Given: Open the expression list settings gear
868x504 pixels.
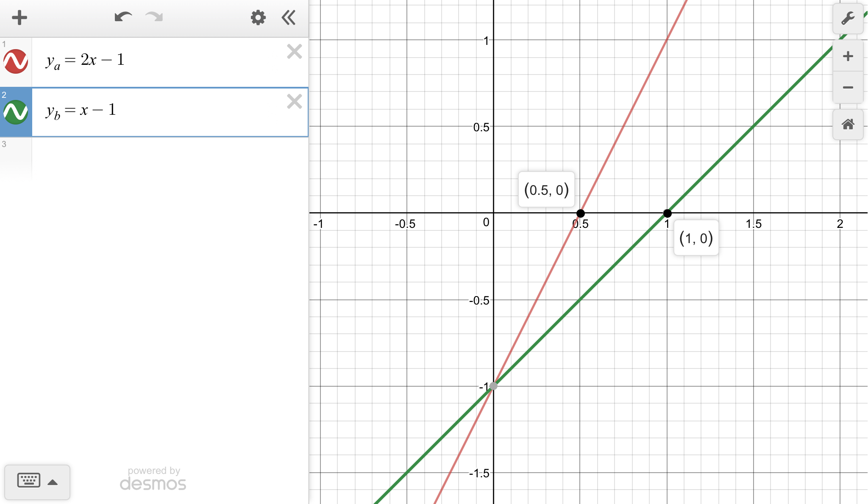Looking at the screenshot, I should coord(258,18).
